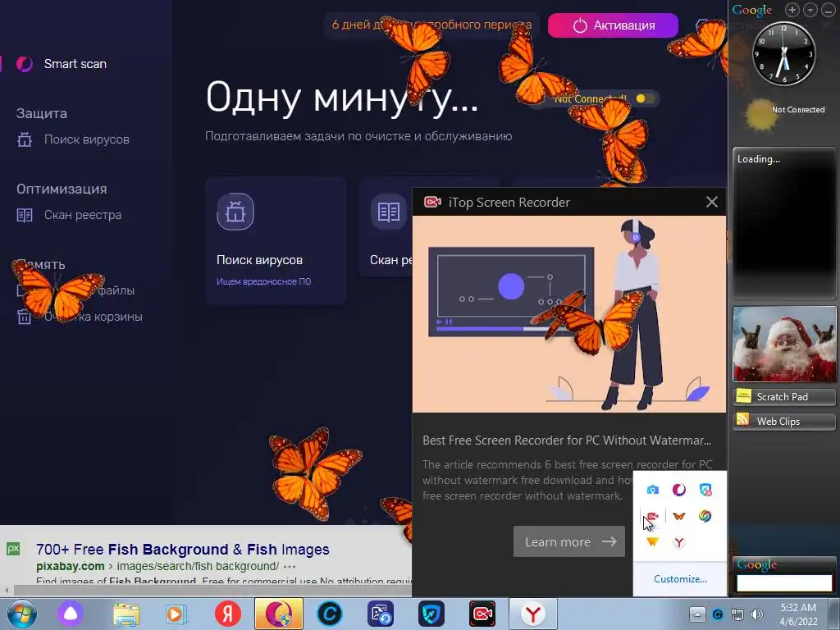
Task: Select Поиск вирусов in the sidebar
Action: click(x=86, y=139)
